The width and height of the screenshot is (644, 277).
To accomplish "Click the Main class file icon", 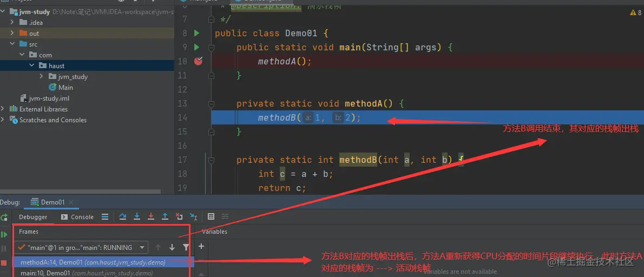I will (x=52, y=88).
